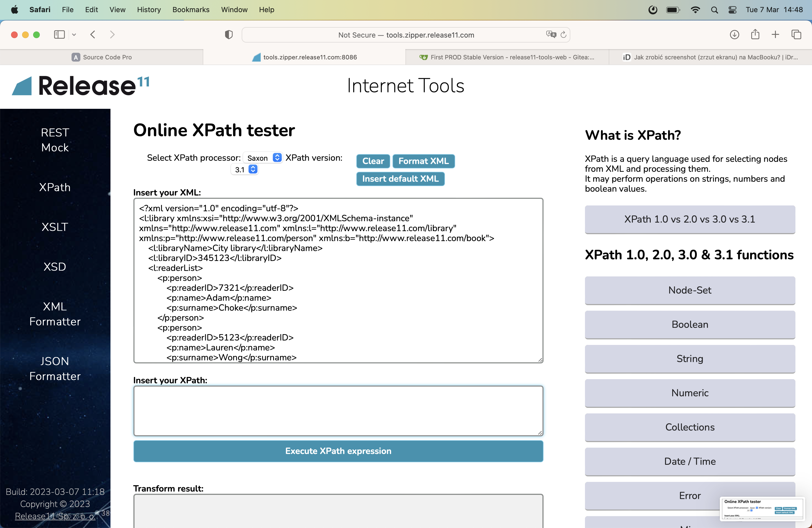Open the XPath version 3.1 dropdown
Screen dimensions: 812x528
245,170
